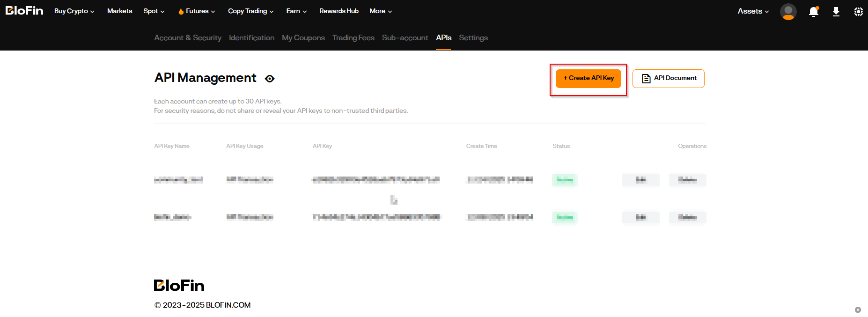Click the API Key Usage column header
The image size is (868, 317).
point(245,146)
